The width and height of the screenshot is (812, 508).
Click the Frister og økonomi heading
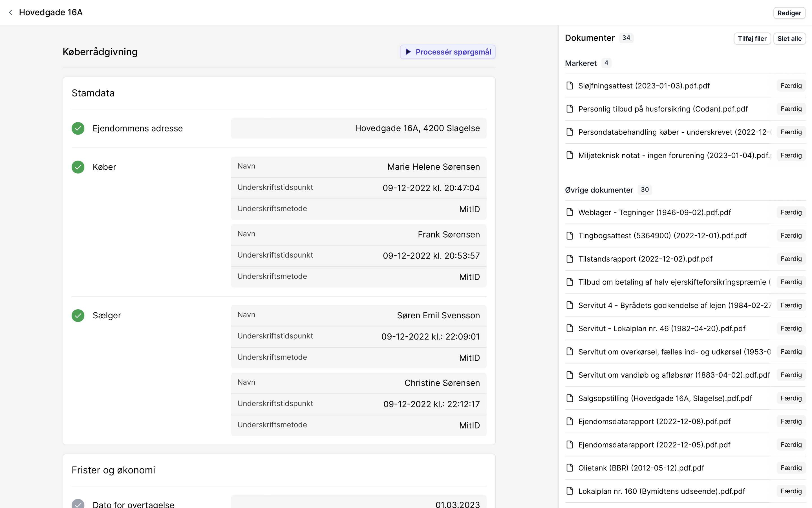(113, 470)
